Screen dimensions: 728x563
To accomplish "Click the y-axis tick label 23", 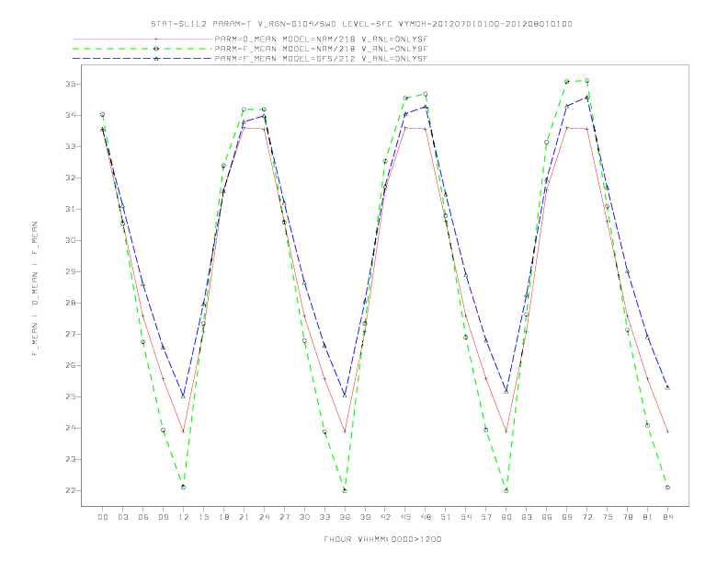I will pos(70,459).
